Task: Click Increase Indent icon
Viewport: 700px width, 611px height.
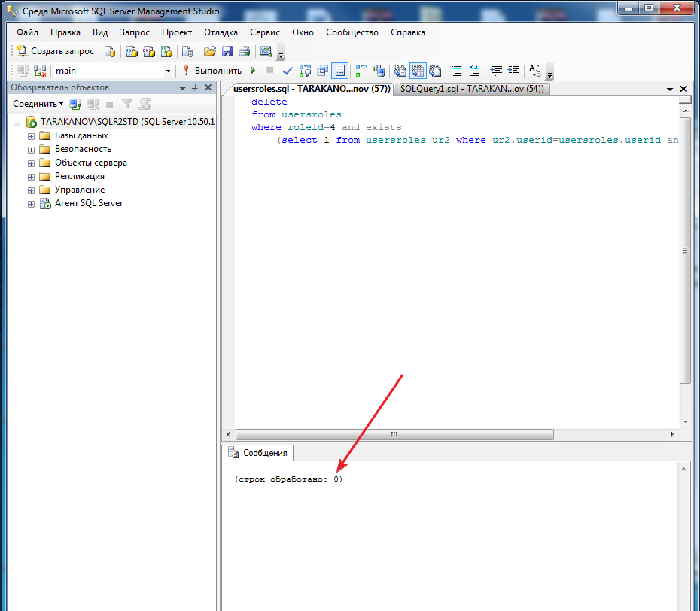Action: point(514,71)
